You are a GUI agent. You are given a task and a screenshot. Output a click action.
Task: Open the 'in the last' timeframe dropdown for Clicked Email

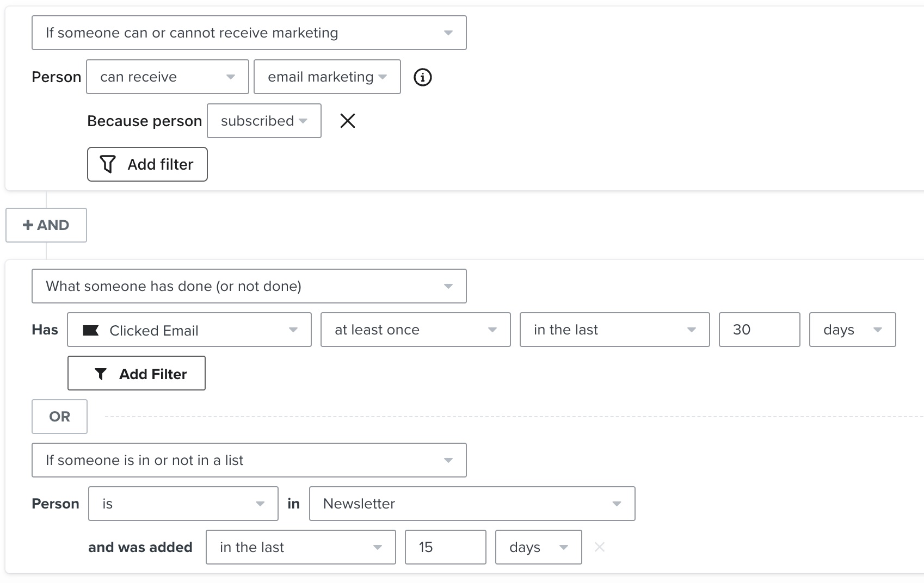point(614,330)
